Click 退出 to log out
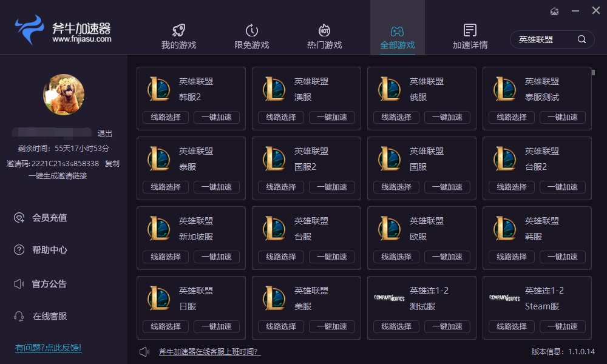607x364 pixels. pos(104,133)
